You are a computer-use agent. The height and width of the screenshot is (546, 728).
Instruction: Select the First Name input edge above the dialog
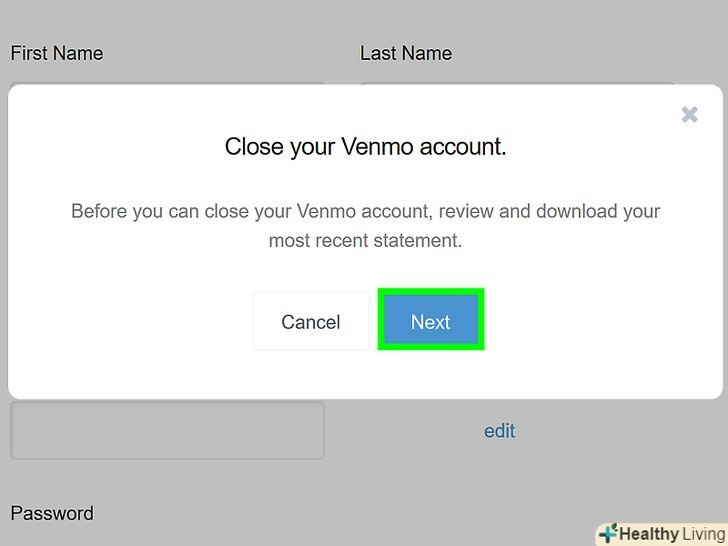coord(167,84)
